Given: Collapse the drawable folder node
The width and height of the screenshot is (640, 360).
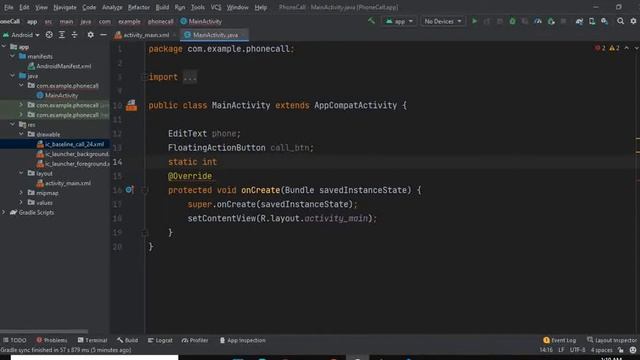Looking at the screenshot, I should tap(22, 134).
